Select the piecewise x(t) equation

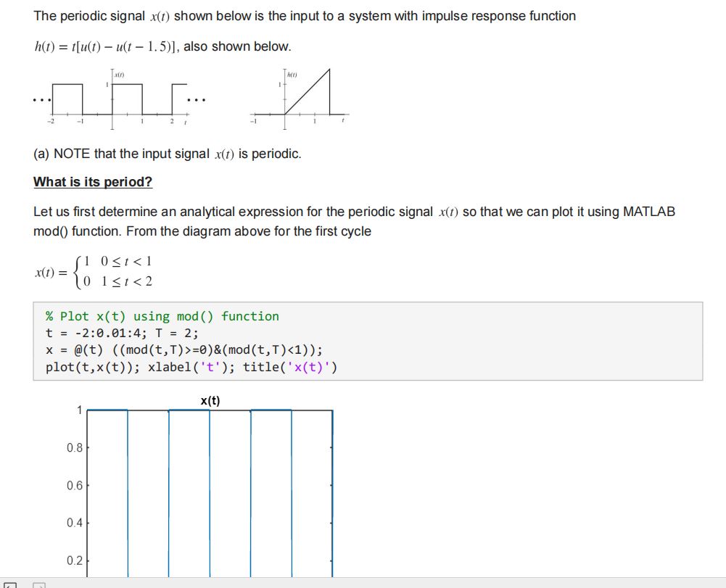coord(94,270)
